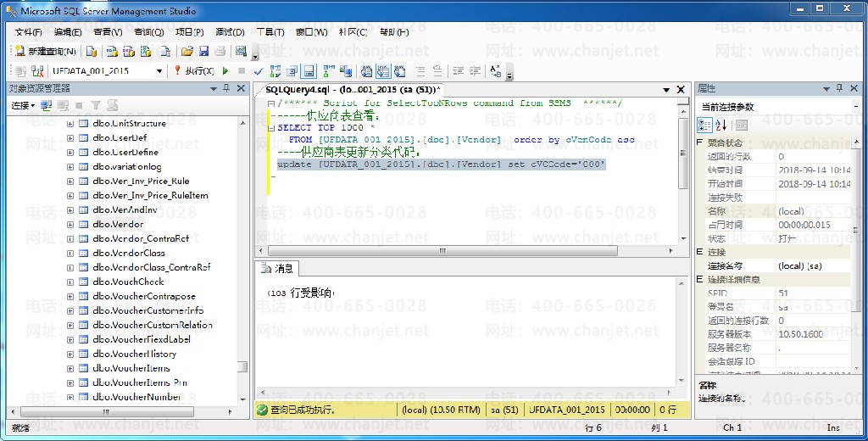
Task: Open Activity Monitor from the standard toolbar
Action: click(x=241, y=52)
